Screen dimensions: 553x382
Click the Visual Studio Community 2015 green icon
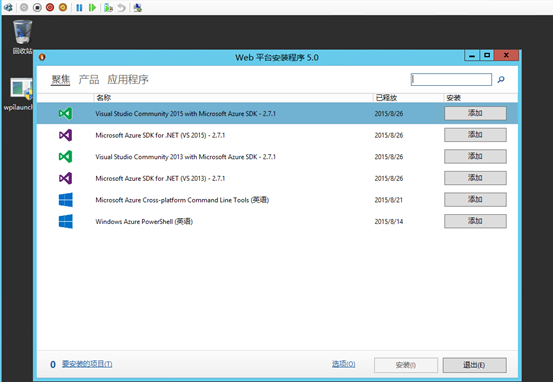click(x=66, y=113)
